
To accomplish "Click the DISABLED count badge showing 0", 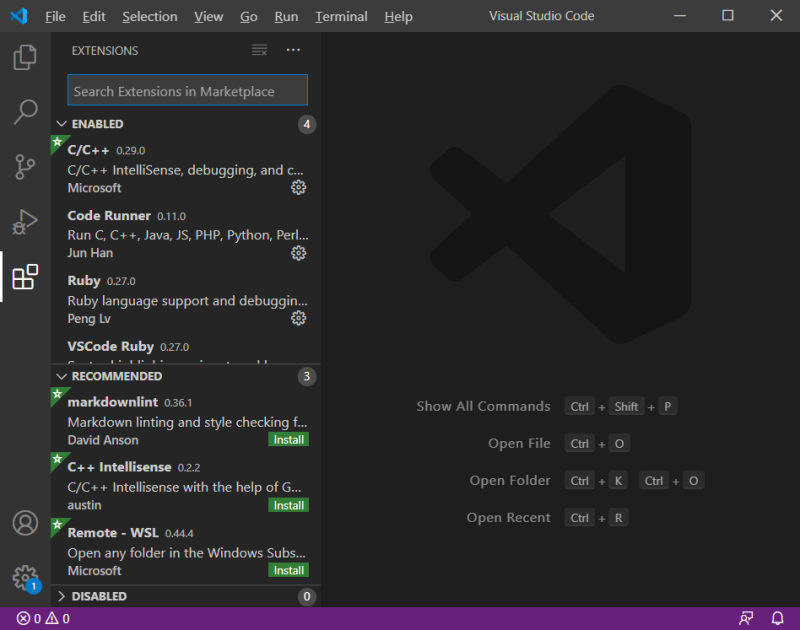I will pos(307,596).
